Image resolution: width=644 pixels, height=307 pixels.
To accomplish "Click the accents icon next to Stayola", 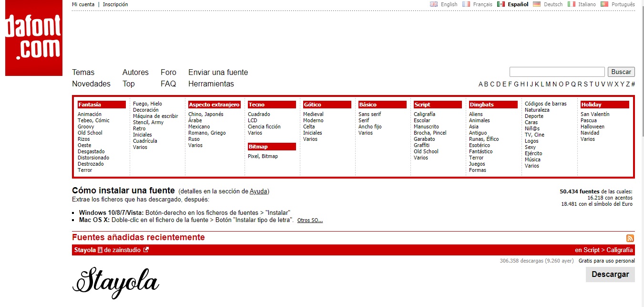I will pos(100,250).
